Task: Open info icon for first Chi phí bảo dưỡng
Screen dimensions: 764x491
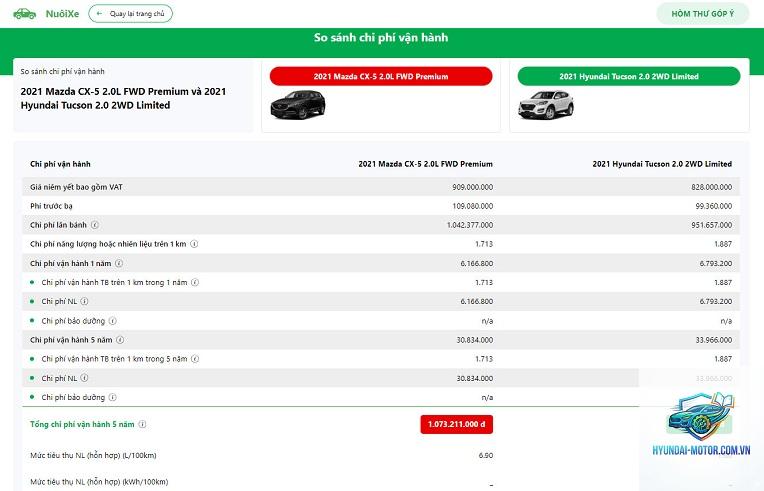Action: (x=113, y=321)
